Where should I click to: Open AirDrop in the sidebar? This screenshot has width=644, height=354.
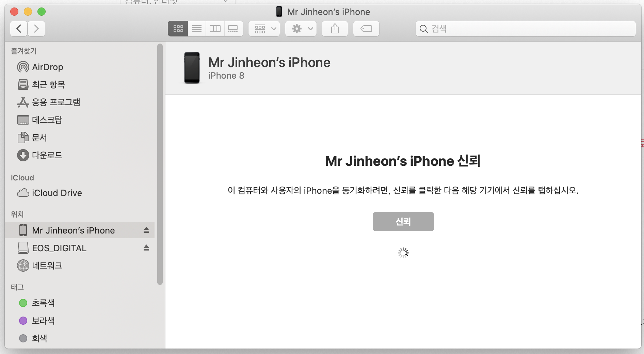pos(80,67)
